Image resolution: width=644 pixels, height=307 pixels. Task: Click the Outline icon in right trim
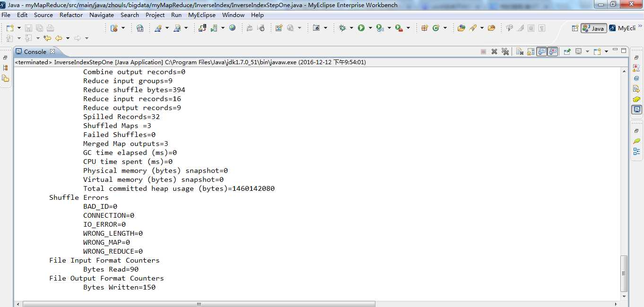click(x=636, y=152)
